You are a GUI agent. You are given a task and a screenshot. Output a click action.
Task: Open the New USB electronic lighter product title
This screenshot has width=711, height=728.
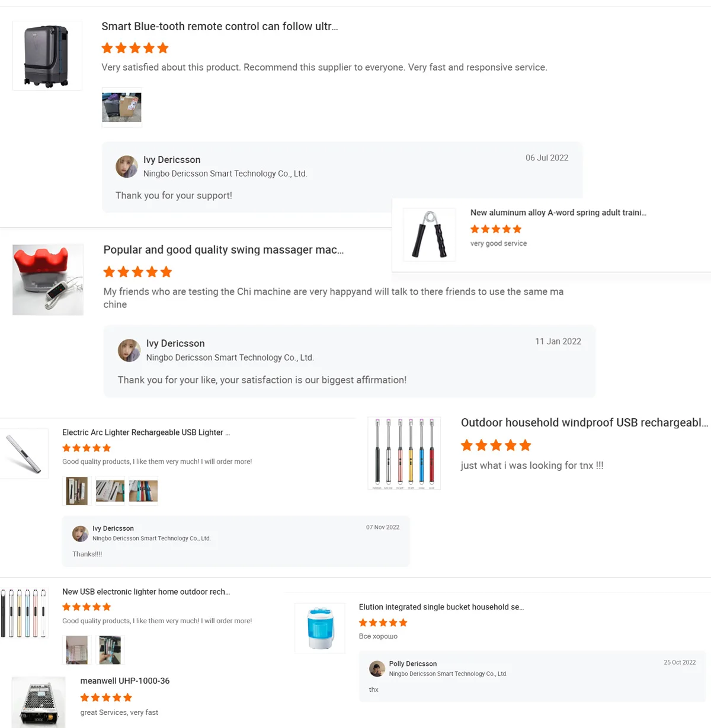[x=146, y=592]
